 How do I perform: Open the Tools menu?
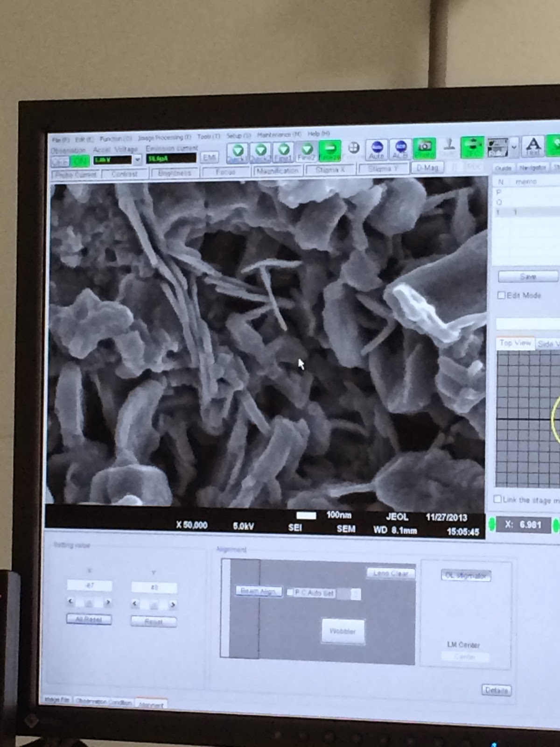click(209, 136)
